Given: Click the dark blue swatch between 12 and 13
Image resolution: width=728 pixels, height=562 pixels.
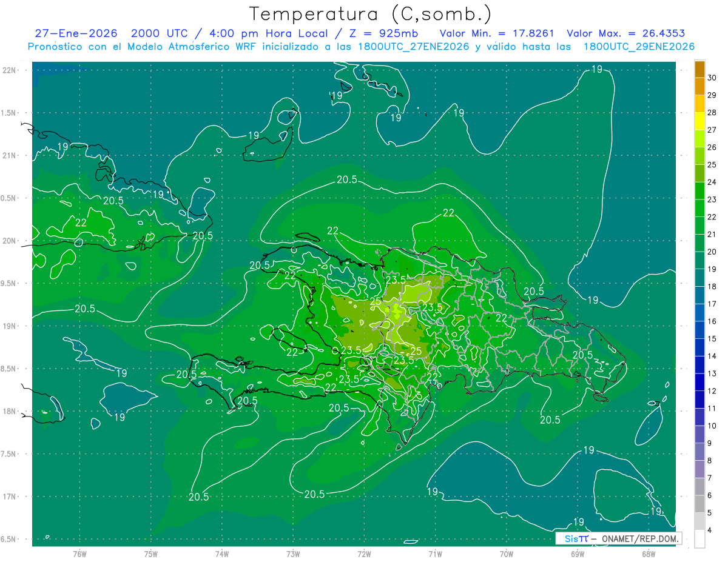Looking at the screenshot, I should (x=699, y=383).
